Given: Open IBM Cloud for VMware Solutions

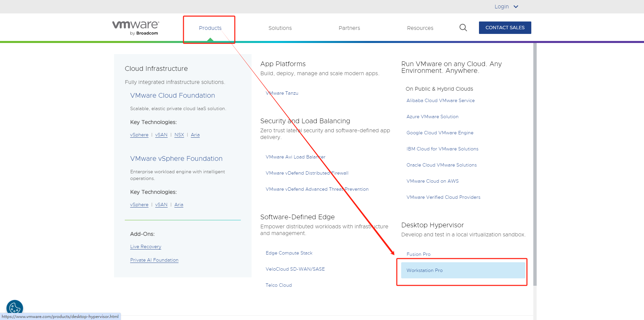Looking at the screenshot, I should (x=442, y=149).
